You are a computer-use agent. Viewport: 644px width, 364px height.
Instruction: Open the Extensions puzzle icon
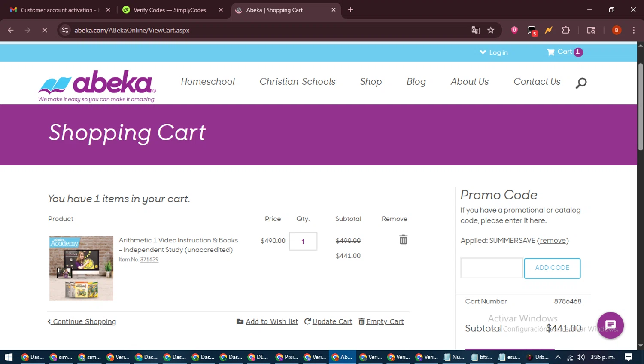point(566,30)
